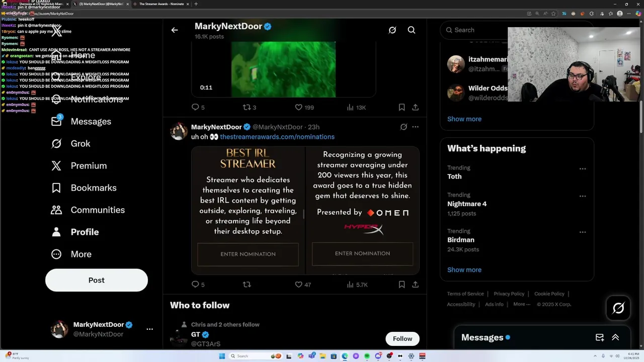Image resolution: width=644 pixels, height=362 pixels.
Task: Click MarkyNextDoor account avatar at bottom left
Action: (x=59, y=329)
